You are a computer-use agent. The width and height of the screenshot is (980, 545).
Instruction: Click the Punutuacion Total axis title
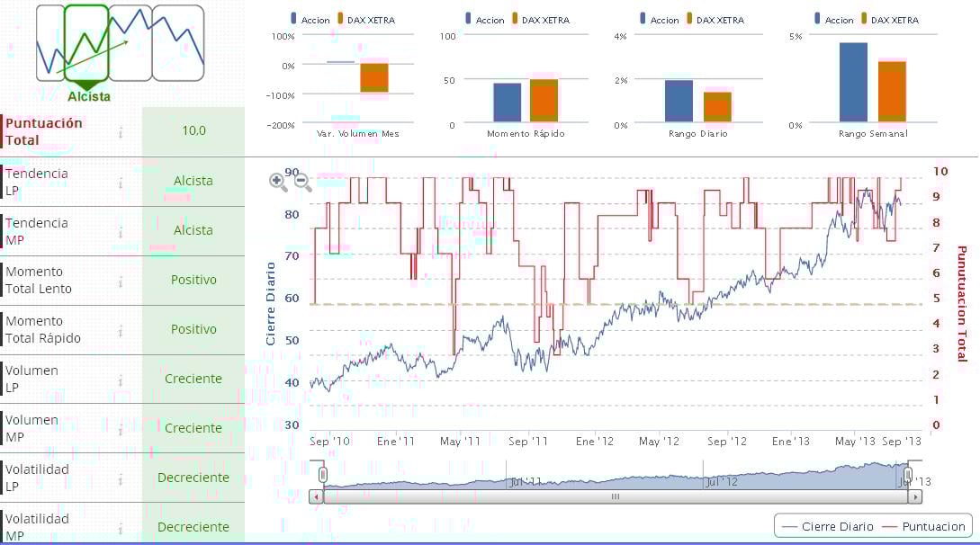coord(962,303)
